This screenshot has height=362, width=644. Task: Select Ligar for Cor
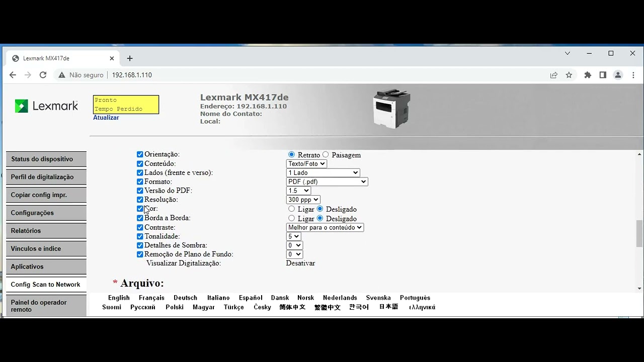[291, 209]
